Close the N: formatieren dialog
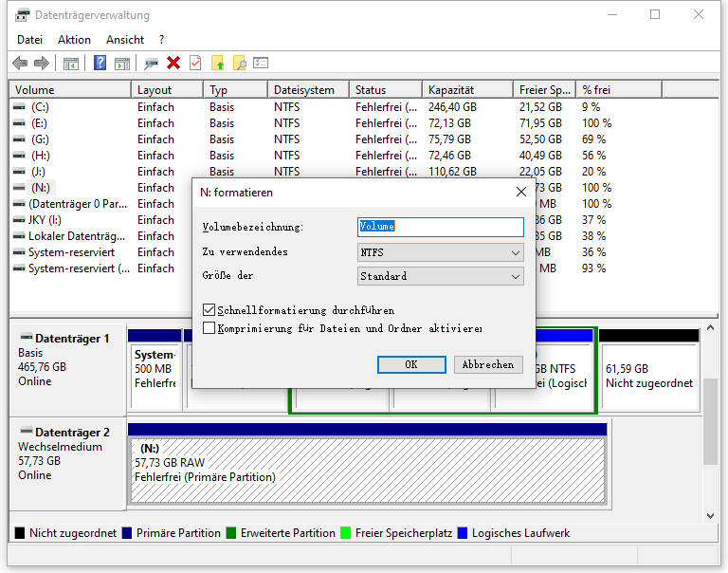This screenshot has width=728, height=573. [x=521, y=192]
